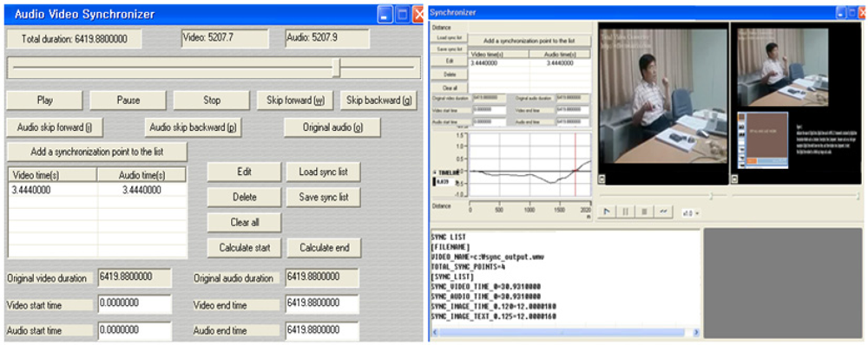Click the Play button in Audio Video Synchronizer
868x345 pixels.
click(x=45, y=100)
